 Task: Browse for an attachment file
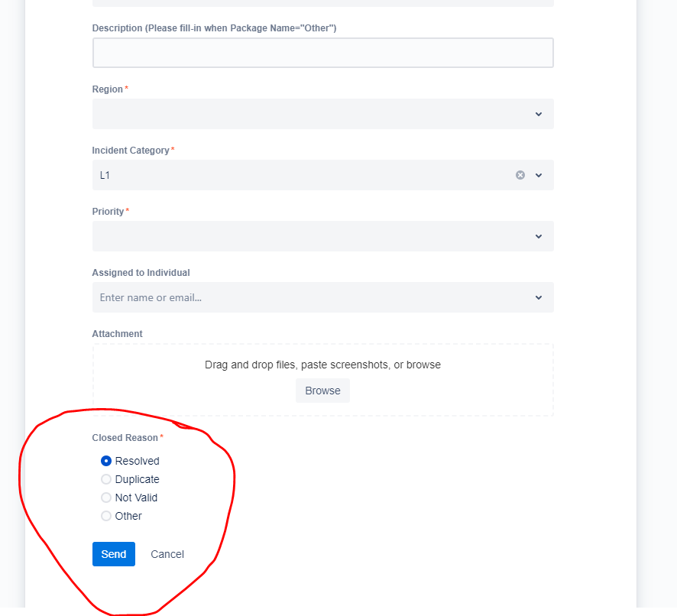coord(322,391)
